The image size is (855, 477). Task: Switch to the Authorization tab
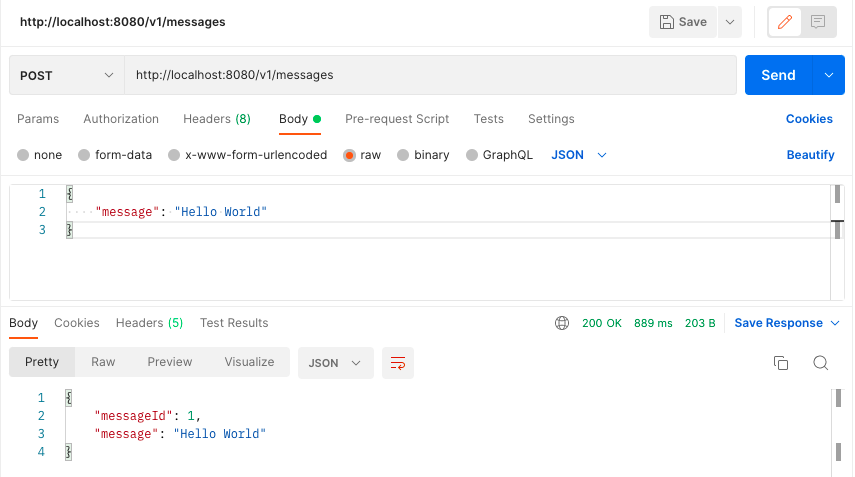[x=121, y=119]
